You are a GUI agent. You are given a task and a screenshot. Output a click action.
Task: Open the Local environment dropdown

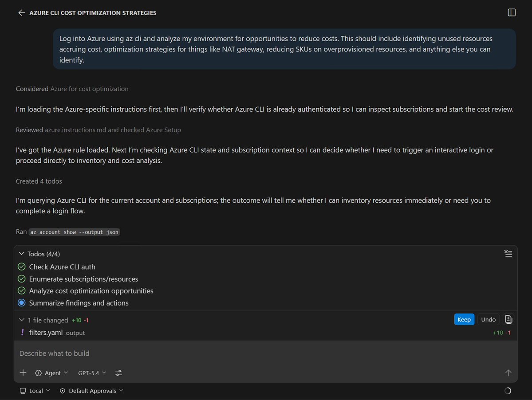point(35,391)
